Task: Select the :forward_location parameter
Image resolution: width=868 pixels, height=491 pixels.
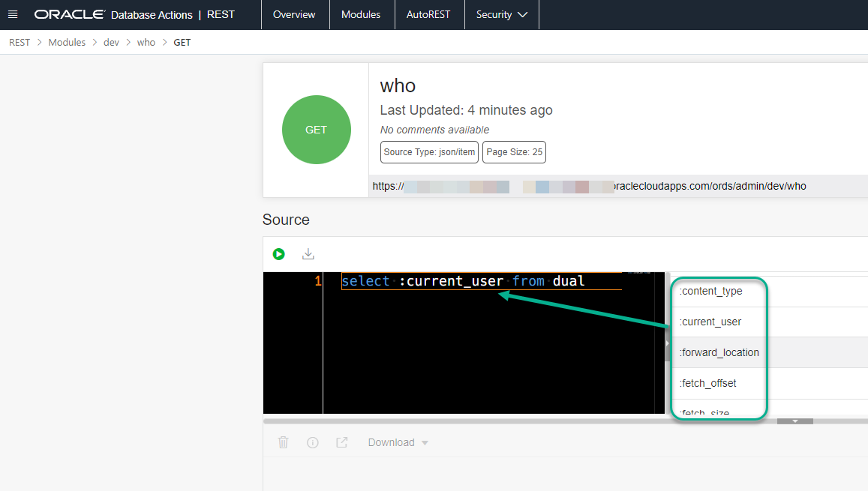Action: tap(719, 352)
